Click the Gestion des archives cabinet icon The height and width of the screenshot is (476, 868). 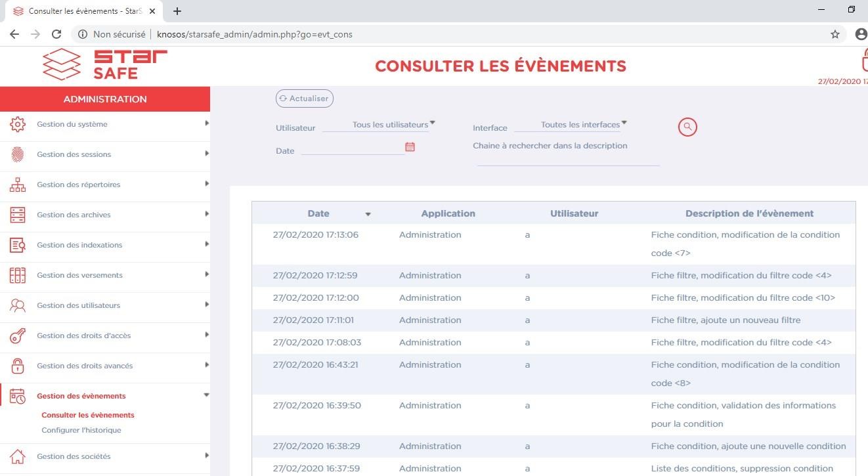point(18,215)
